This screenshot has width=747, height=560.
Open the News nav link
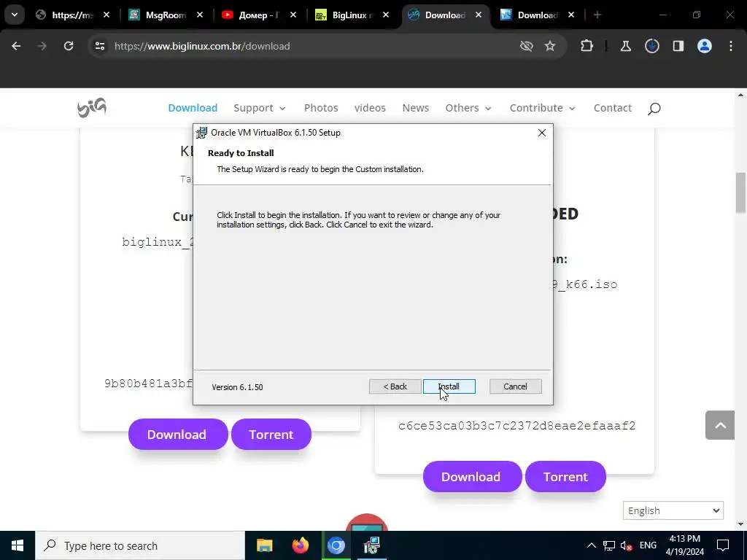point(415,108)
